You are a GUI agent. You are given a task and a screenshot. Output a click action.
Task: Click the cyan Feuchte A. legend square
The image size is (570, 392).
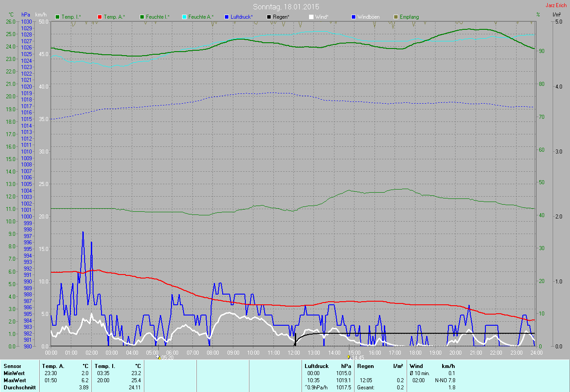coord(184,17)
